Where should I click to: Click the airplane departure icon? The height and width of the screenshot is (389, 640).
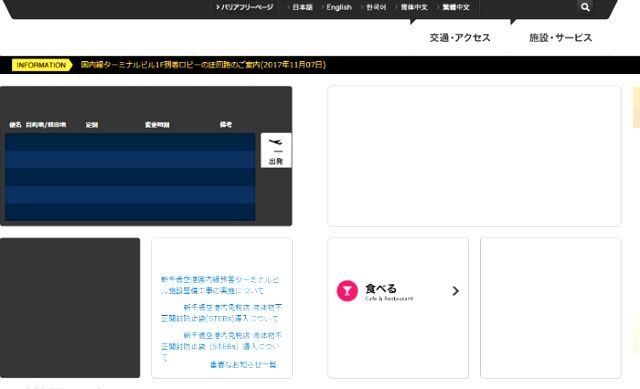[x=276, y=142]
